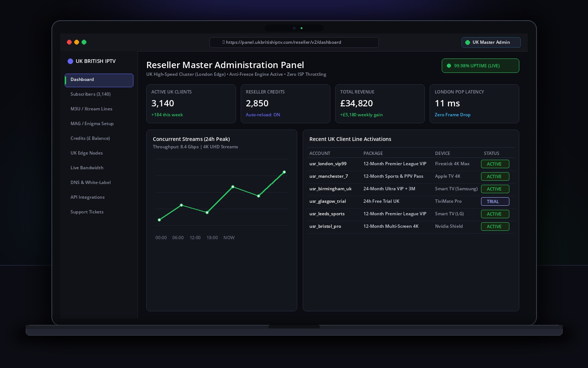Click the UK BRITISH IPTV logo dot

pyautogui.click(x=70, y=61)
